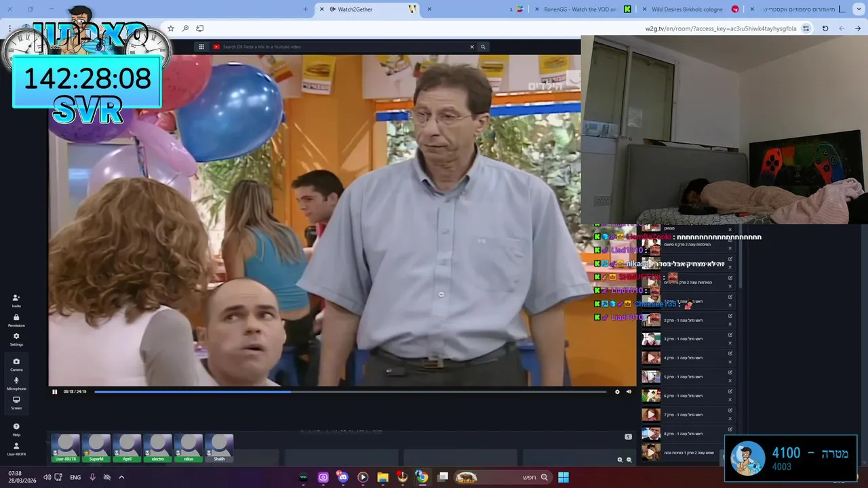Reload the Watch2Gether page

coord(825,28)
